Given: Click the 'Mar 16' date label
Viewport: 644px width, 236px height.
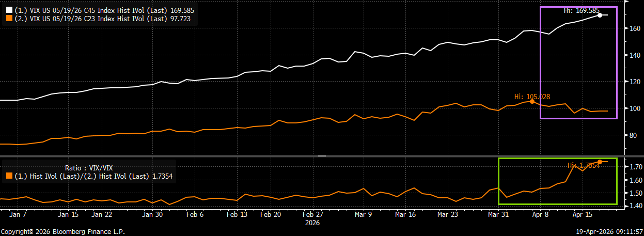Looking at the screenshot, I should [405, 214].
